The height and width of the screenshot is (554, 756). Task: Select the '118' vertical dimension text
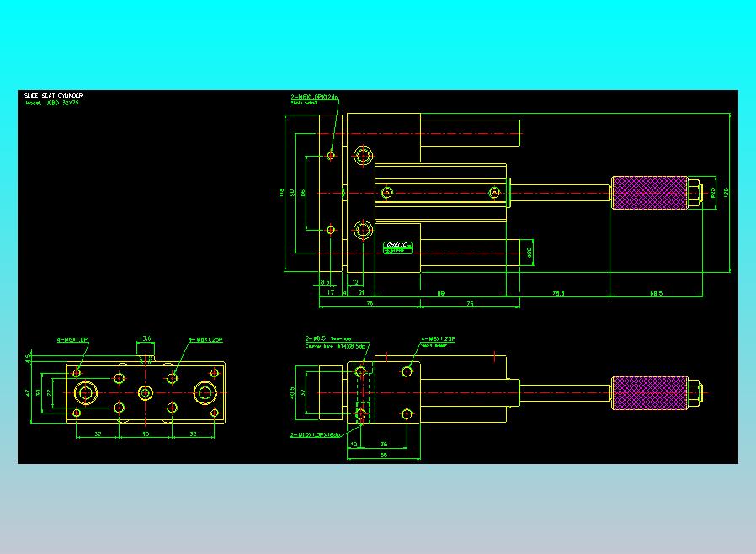point(281,192)
